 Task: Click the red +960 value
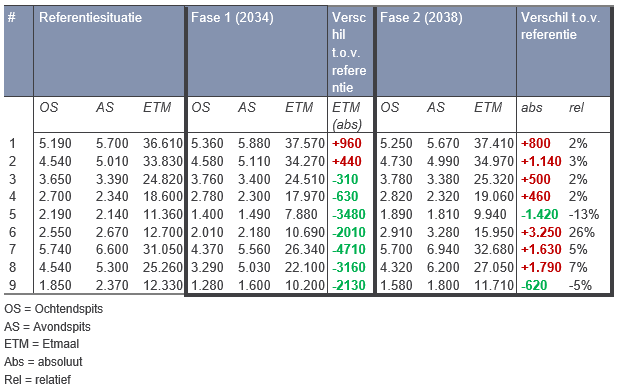point(347,143)
